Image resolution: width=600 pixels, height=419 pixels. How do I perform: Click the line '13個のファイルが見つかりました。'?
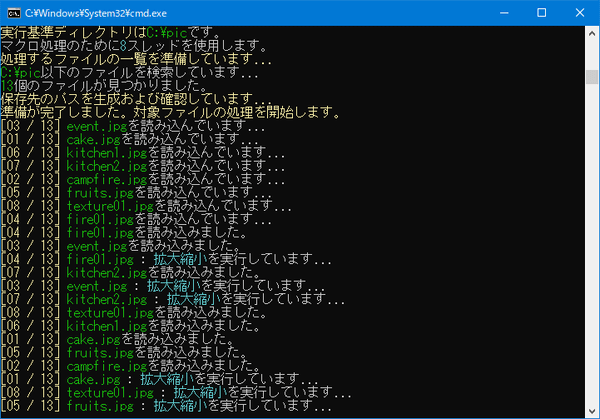104,86
